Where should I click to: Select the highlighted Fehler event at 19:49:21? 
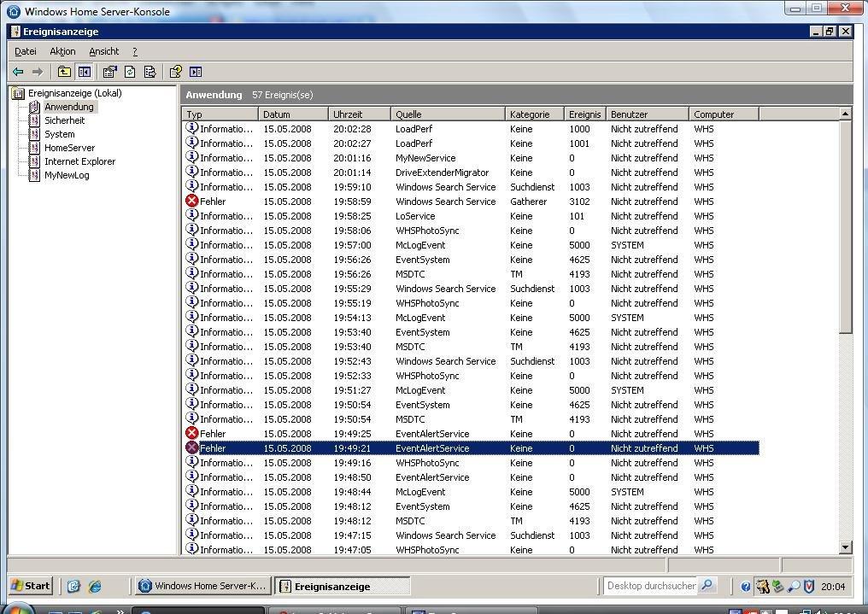[x=471, y=448]
